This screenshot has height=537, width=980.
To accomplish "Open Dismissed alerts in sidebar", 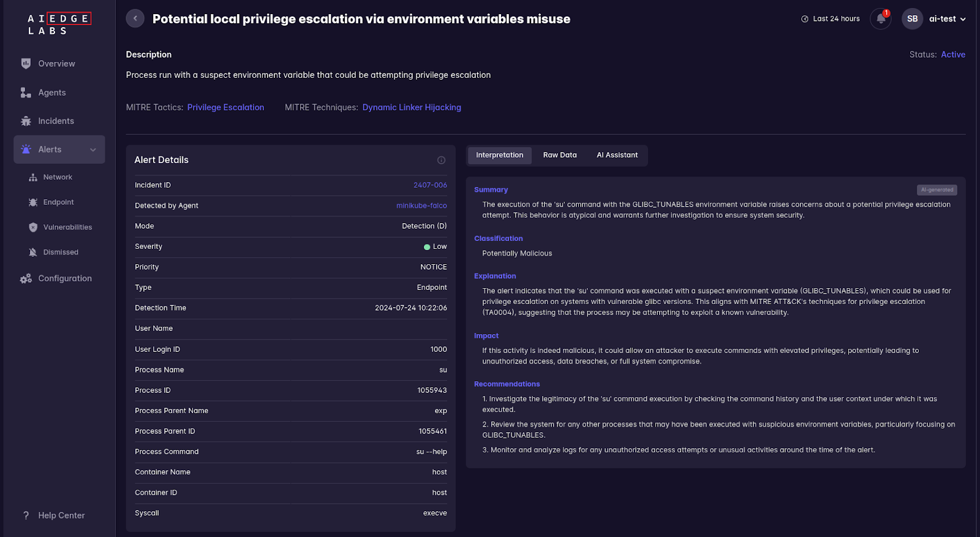I will point(60,253).
